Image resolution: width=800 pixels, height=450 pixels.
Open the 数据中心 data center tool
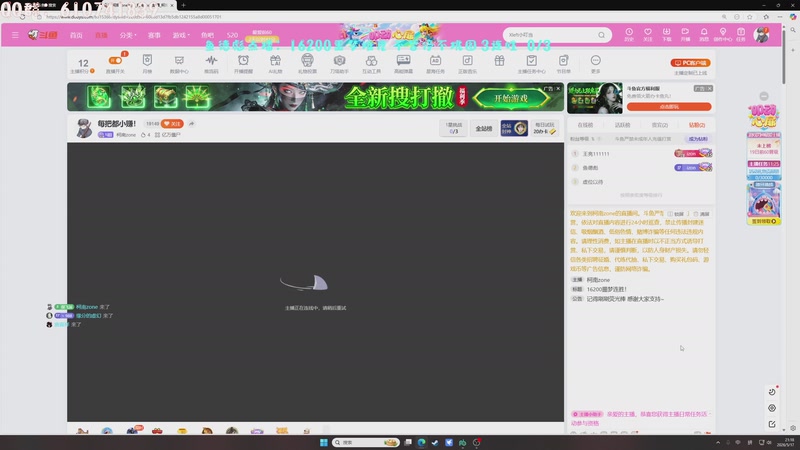pos(179,64)
